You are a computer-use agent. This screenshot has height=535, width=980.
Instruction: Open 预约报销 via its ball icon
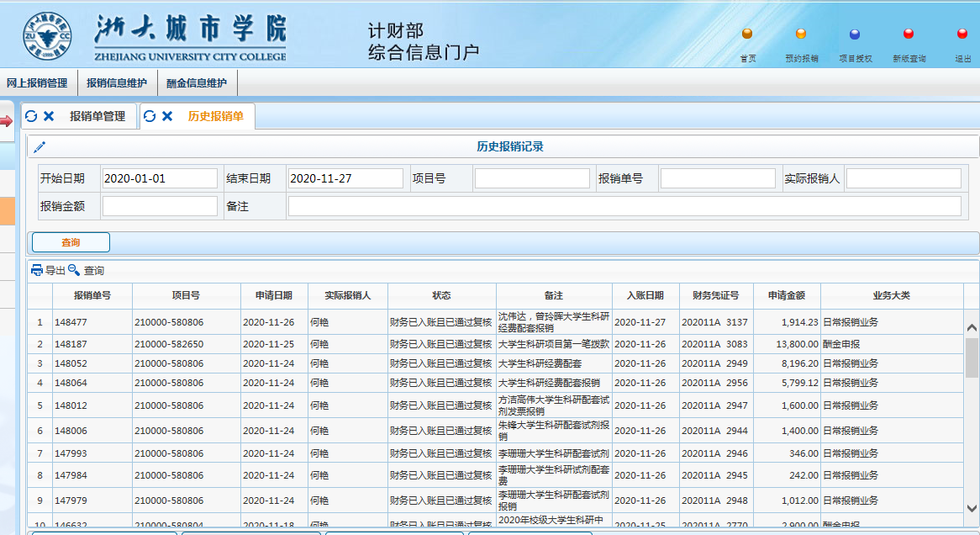pyautogui.click(x=801, y=34)
